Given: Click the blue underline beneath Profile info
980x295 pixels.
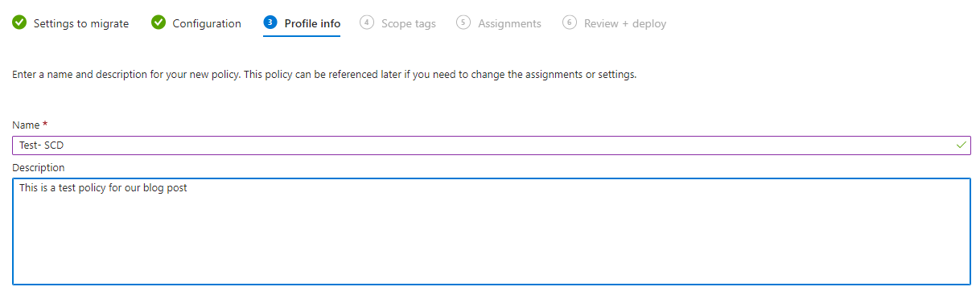Looking at the screenshot, I should tap(302, 35).
